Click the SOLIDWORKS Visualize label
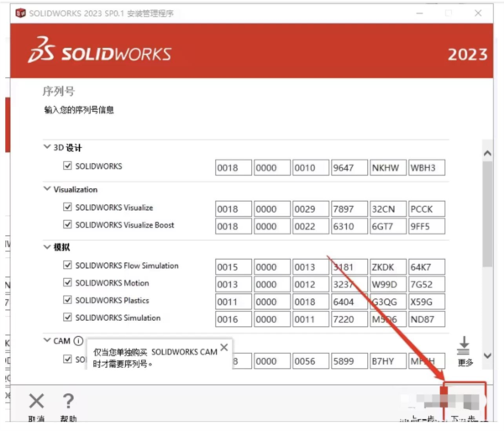Image resolution: width=504 pixels, height=431 pixels. [x=114, y=208]
